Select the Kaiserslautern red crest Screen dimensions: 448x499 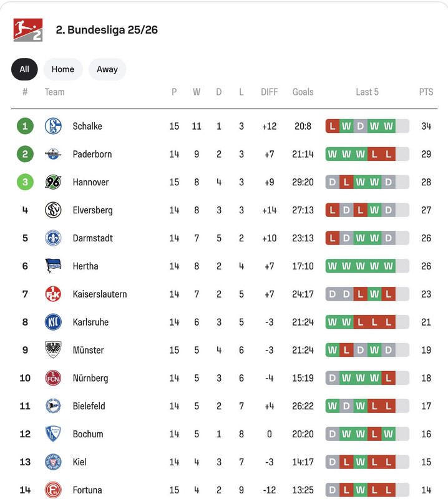coord(53,294)
